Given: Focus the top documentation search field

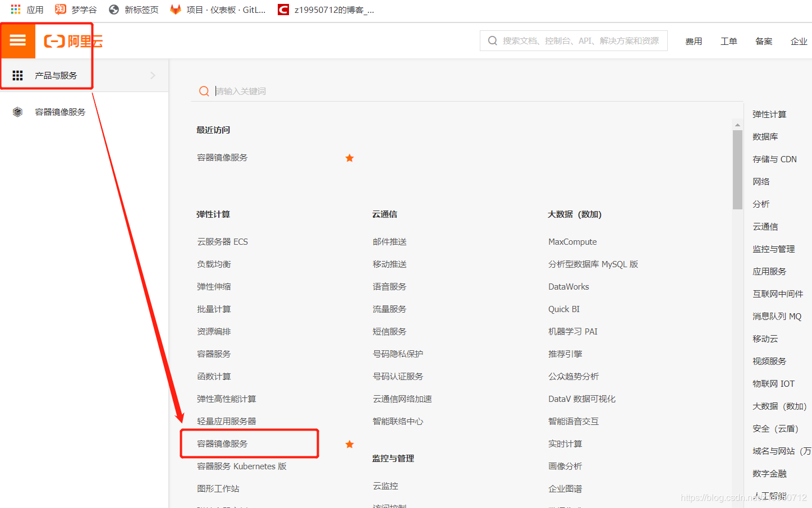Looking at the screenshot, I should coord(574,40).
